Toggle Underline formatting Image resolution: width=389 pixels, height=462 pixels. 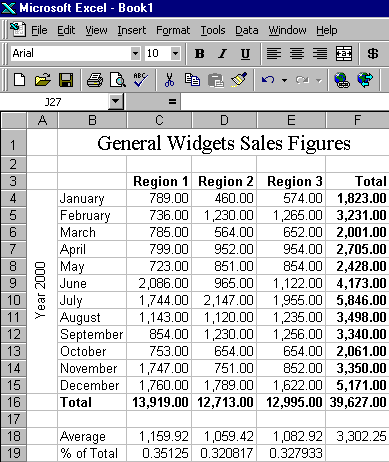click(x=245, y=54)
